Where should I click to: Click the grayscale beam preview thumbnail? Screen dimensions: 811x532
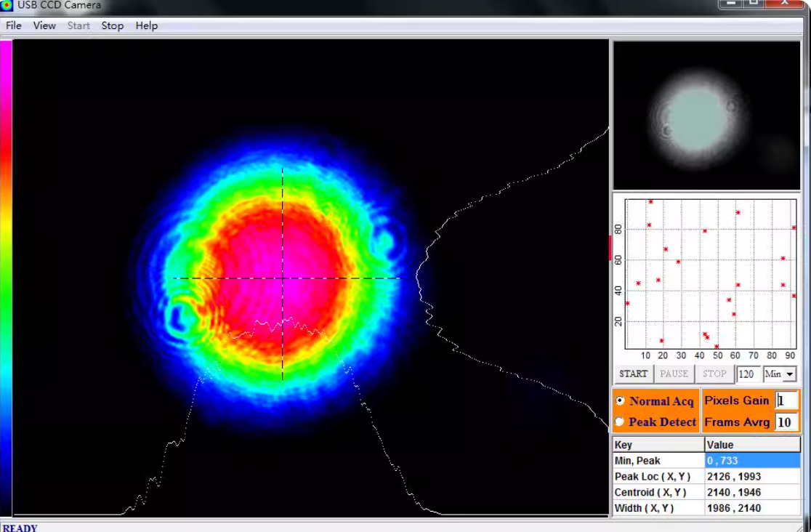click(x=706, y=116)
